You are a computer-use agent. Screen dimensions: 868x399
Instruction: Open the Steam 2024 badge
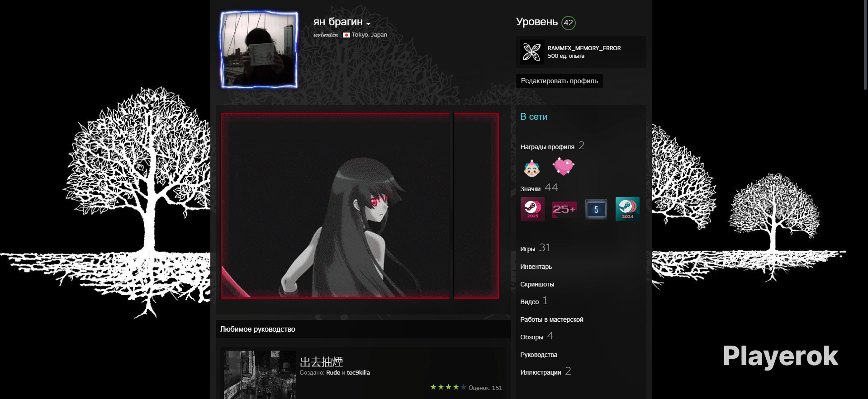[x=627, y=209]
